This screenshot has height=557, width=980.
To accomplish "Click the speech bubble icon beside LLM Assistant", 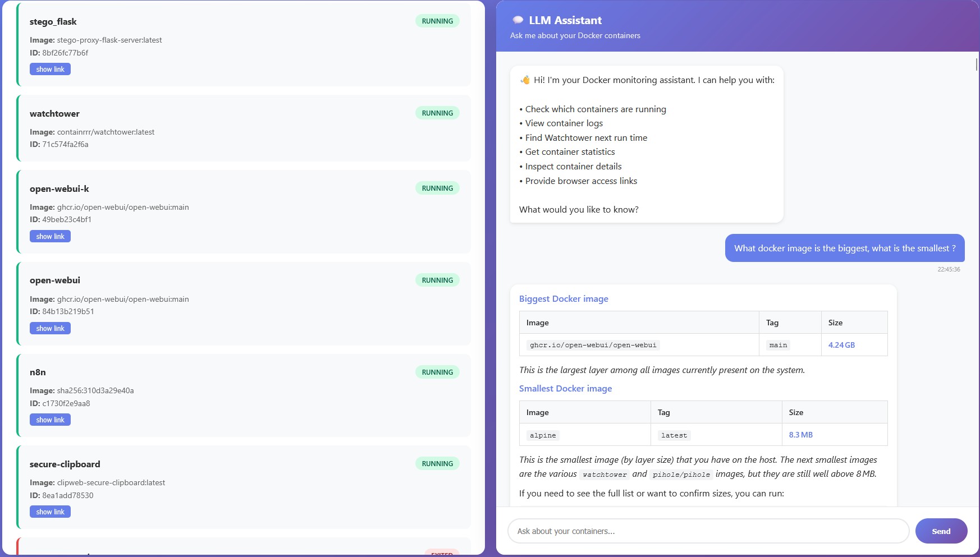I will click(518, 20).
